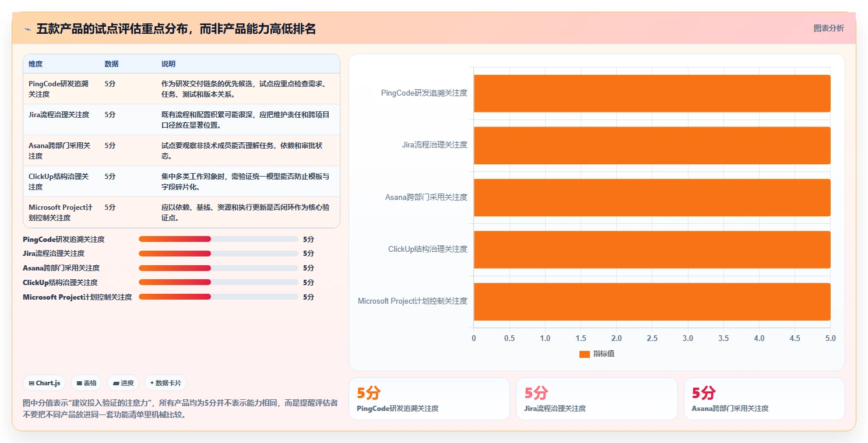Click the ClickUp结构治理关注度 progress bar
The width and height of the screenshot is (868, 443).
click(x=219, y=282)
